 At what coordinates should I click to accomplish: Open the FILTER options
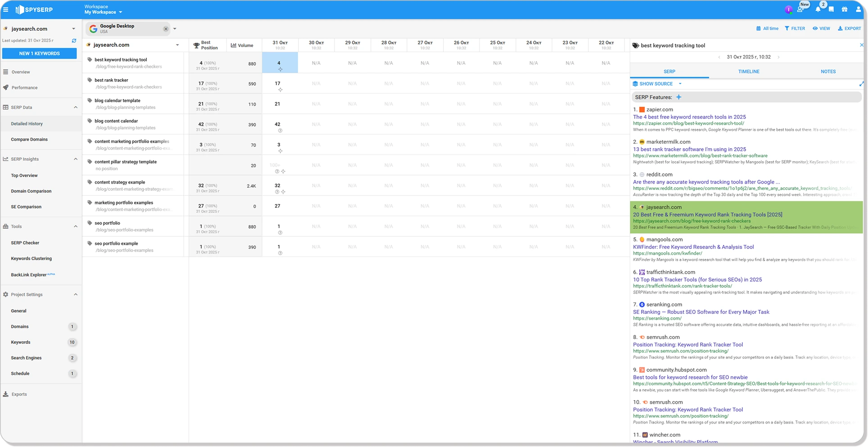click(795, 28)
